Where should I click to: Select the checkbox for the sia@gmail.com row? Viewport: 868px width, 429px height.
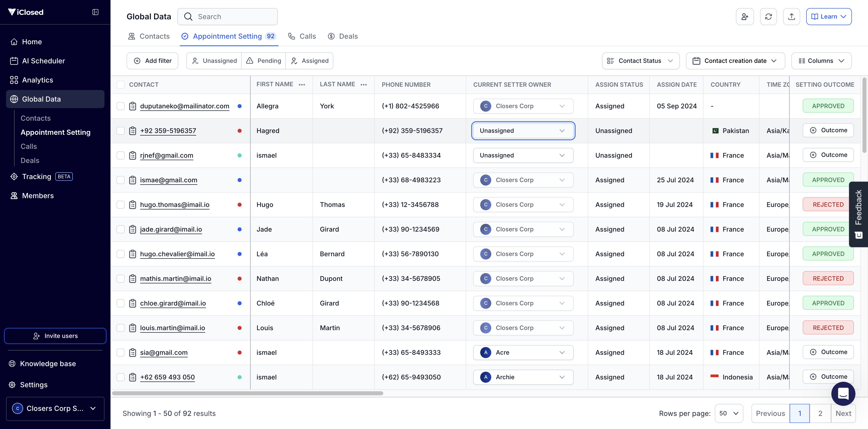(x=120, y=353)
